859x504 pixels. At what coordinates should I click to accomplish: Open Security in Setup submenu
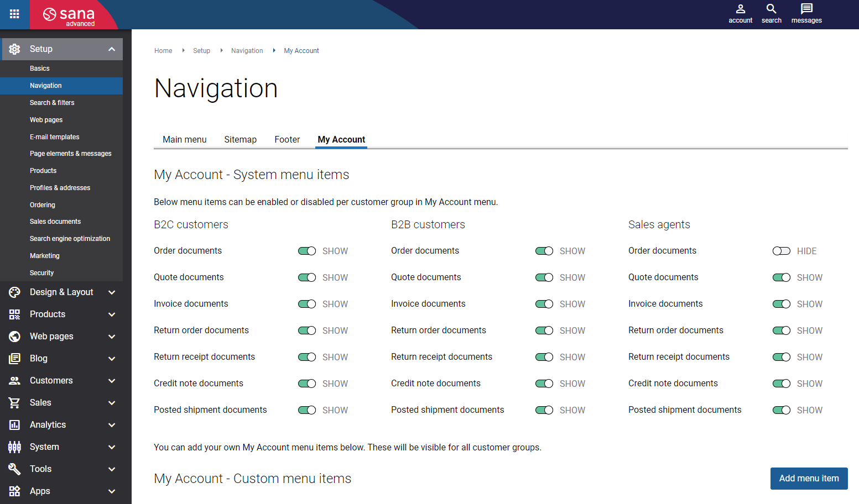click(61, 273)
